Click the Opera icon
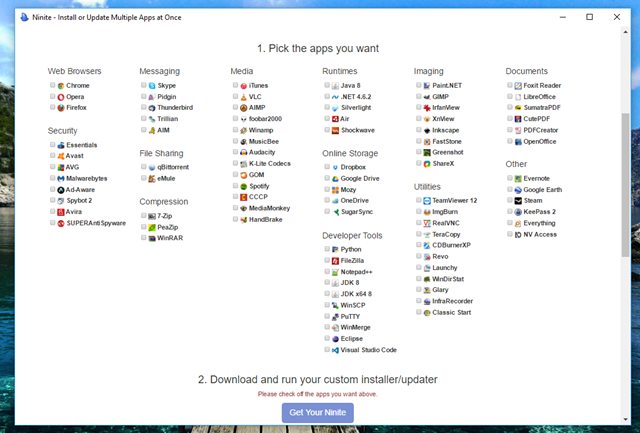This screenshot has height=433, width=640. tap(61, 97)
